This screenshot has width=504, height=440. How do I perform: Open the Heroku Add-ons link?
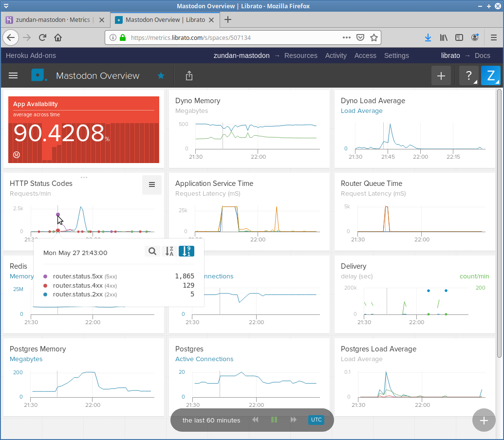tap(31, 55)
